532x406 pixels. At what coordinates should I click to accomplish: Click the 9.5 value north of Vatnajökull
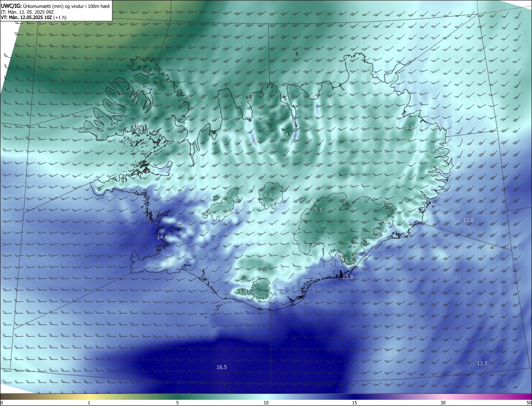click(x=348, y=181)
